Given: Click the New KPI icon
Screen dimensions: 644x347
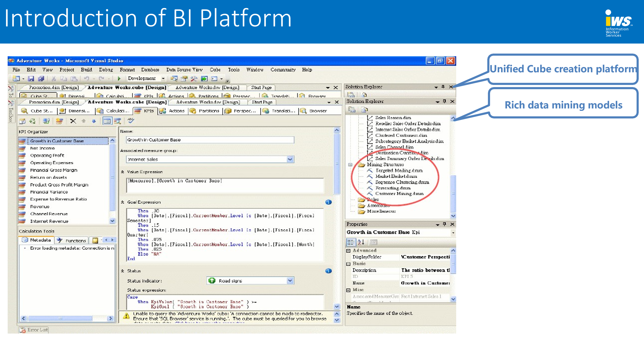Looking at the screenshot, I should click(x=59, y=121).
